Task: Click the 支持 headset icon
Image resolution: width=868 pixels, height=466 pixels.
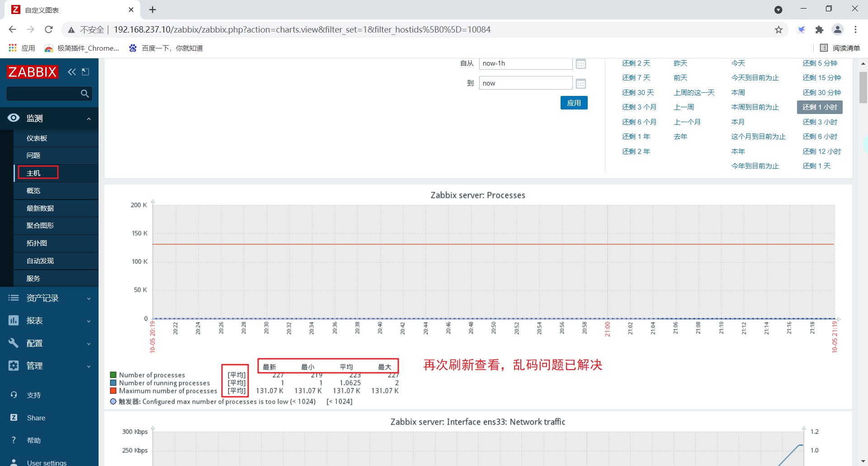Action: pos(14,395)
